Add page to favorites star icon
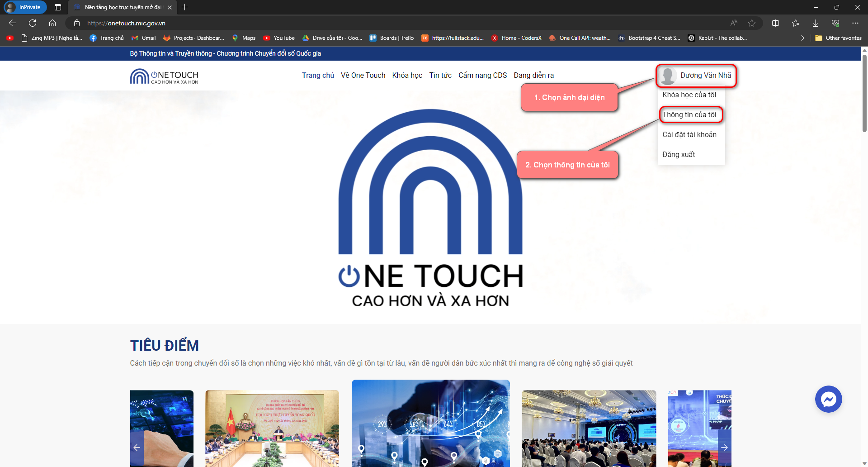868x467 pixels. click(x=752, y=23)
